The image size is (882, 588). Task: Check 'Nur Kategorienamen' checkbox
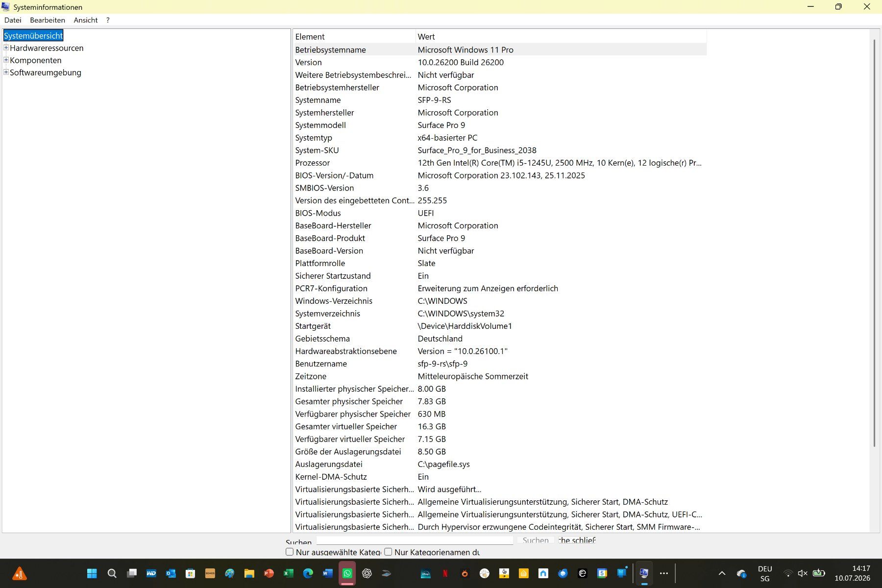coord(388,552)
